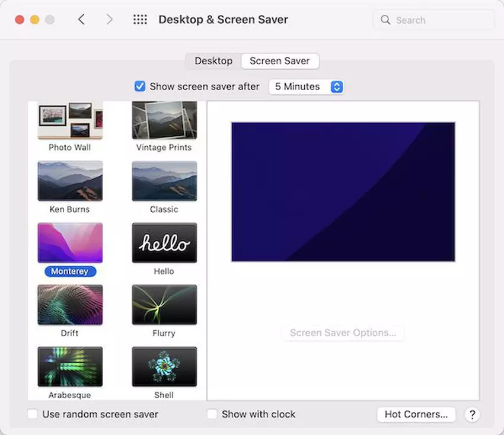Switch to the Desktop tab

click(213, 61)
